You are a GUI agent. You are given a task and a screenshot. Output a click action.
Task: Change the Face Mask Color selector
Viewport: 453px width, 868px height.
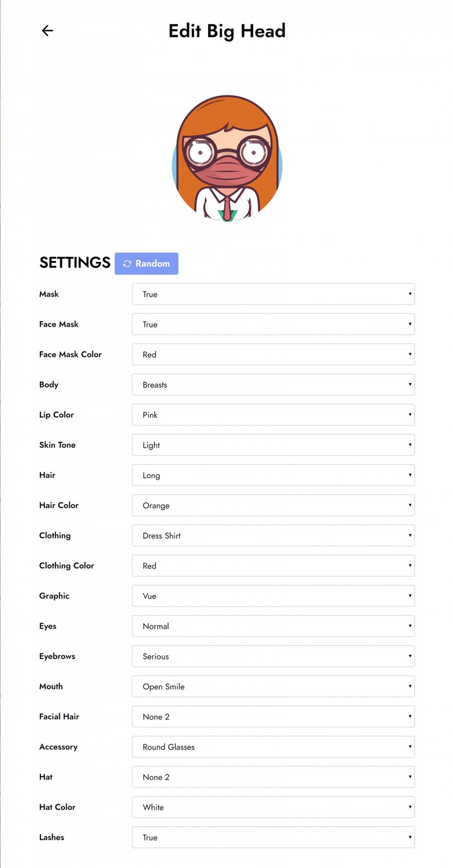pyautogui.click(x=273, y=354)
